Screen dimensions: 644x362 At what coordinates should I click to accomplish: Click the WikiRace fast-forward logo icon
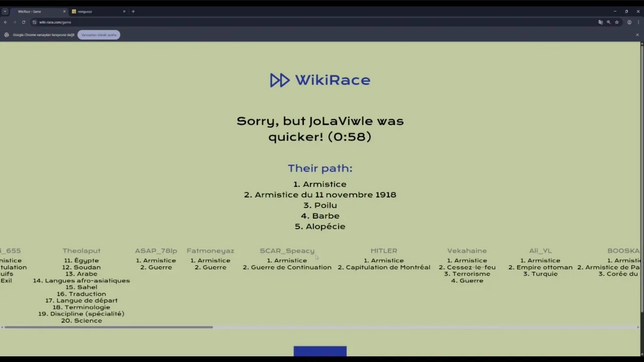point(280,80)
